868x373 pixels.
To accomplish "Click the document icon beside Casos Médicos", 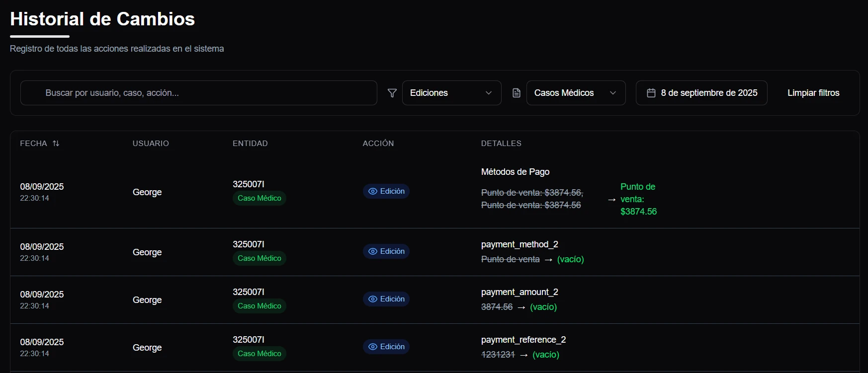I will click(x=516, y=93).
